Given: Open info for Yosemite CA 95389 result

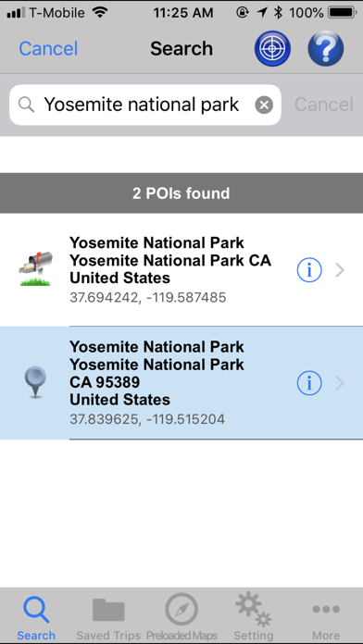Looking at the screenshot, I should click(x=309, y=383).
